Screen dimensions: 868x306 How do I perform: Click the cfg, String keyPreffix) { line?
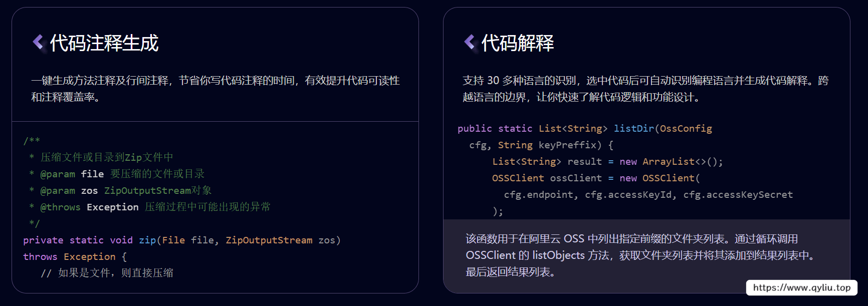(x=541, y=145)
